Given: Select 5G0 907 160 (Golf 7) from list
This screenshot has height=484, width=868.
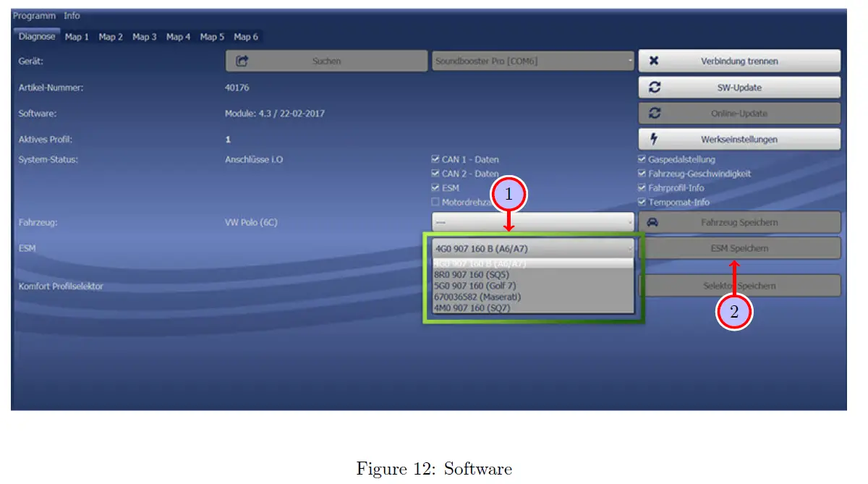Looking at the screenshot, I should click(533, 286).
